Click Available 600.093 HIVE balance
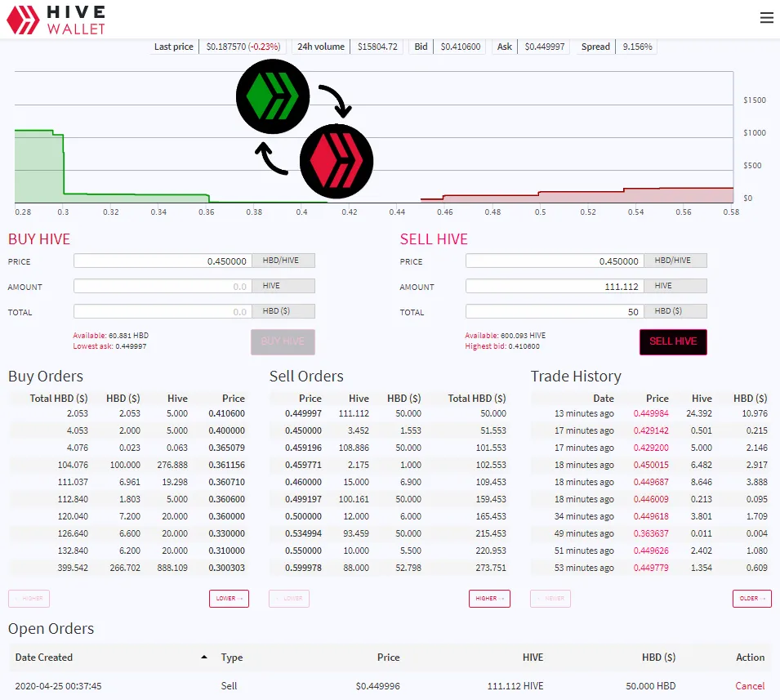Screen dimensions: 780x700 tap(505, 336)
